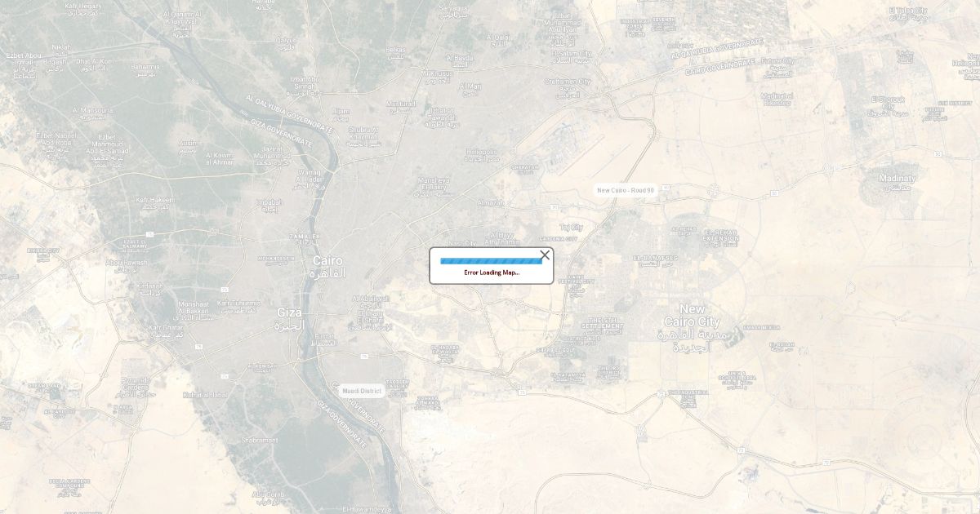Click the 'Imbabah' district label
Image resolution: width=980 pixels, height=514 pixels.
coord(269,205)
